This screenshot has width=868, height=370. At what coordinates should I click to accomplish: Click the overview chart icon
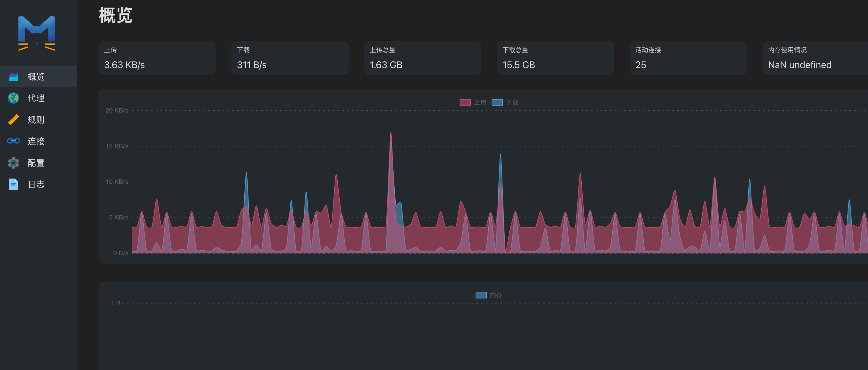coord(13,77)
